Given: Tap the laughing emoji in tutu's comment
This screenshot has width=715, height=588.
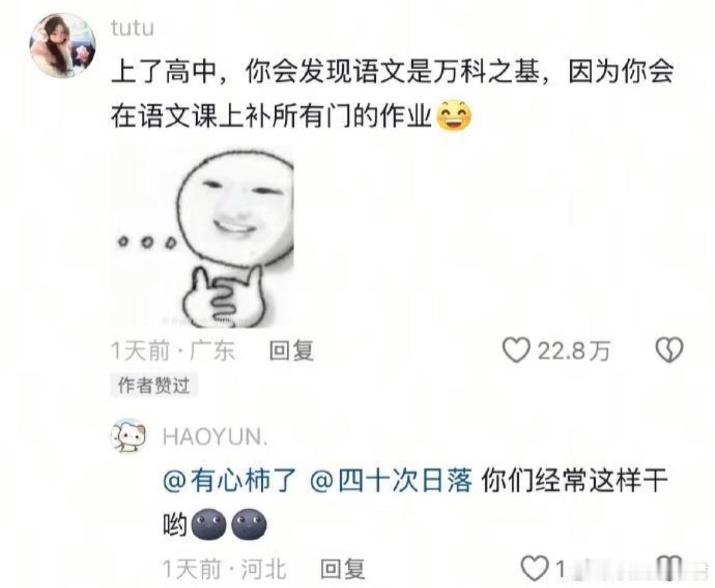Looking at the screenshot, I should [454, 115].
